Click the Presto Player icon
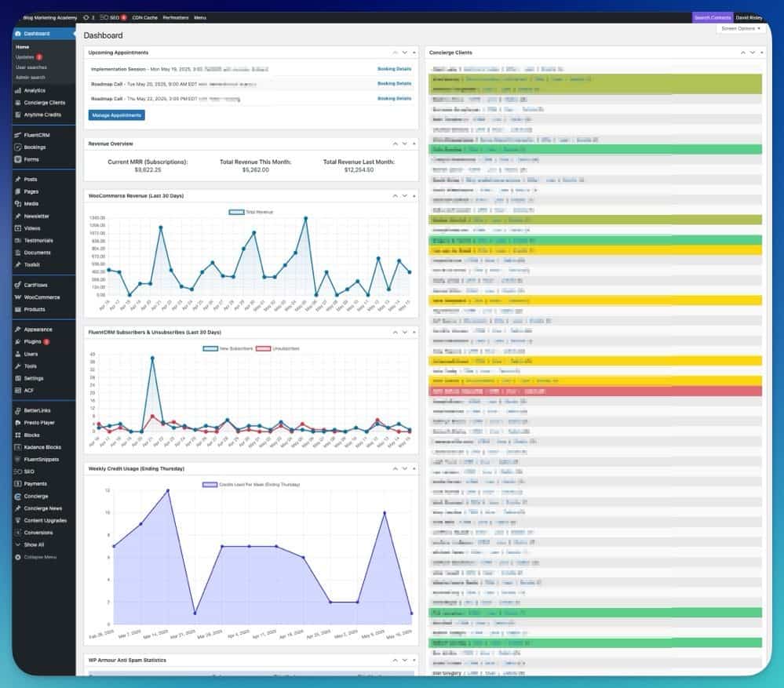784x688 pixels. 18,423
